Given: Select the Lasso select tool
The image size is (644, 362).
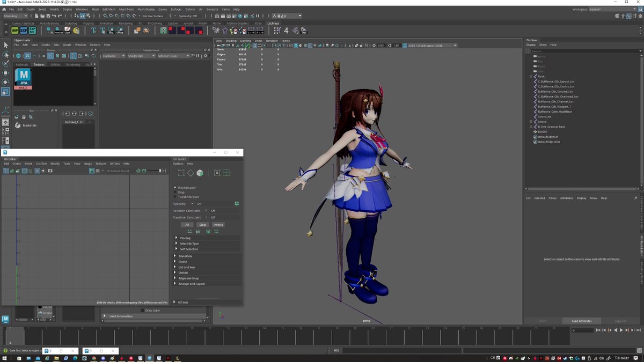Looking at the screenshot, I should tap(6, 55).
